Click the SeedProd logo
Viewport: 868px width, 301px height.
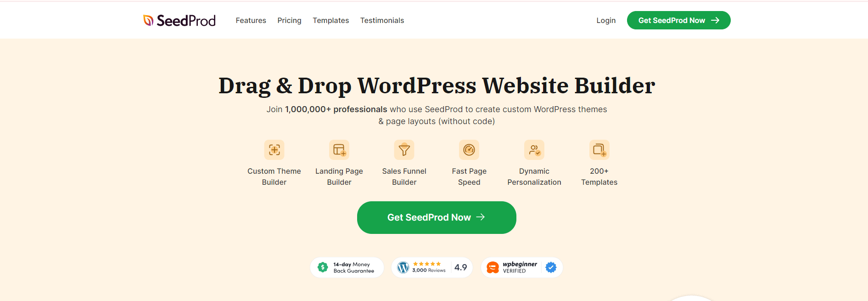click(x=179, y=20)
